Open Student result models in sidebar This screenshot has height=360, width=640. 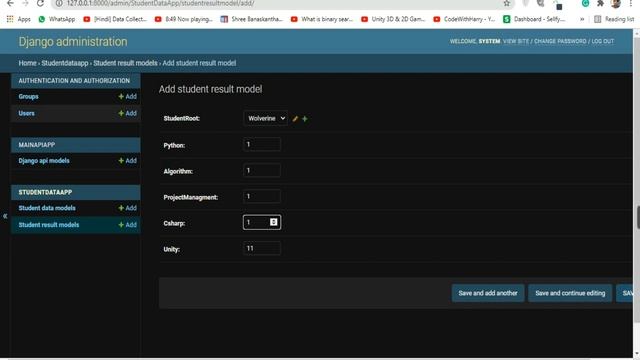point(49,225)
